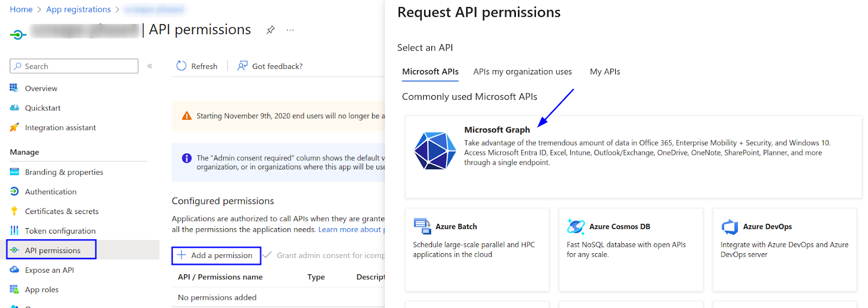Open App roles page

point(42,289)
